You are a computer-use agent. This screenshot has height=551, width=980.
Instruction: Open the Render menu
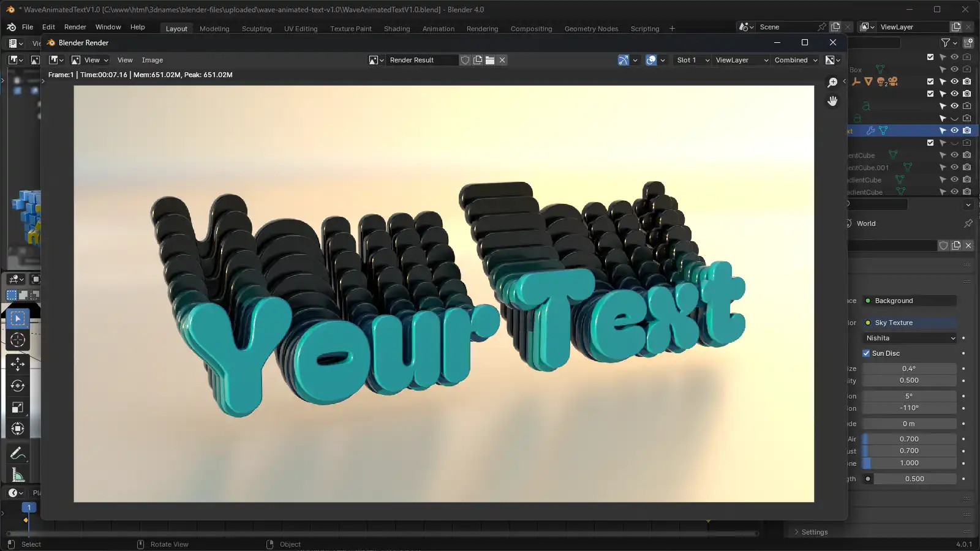tap(75, 27)
